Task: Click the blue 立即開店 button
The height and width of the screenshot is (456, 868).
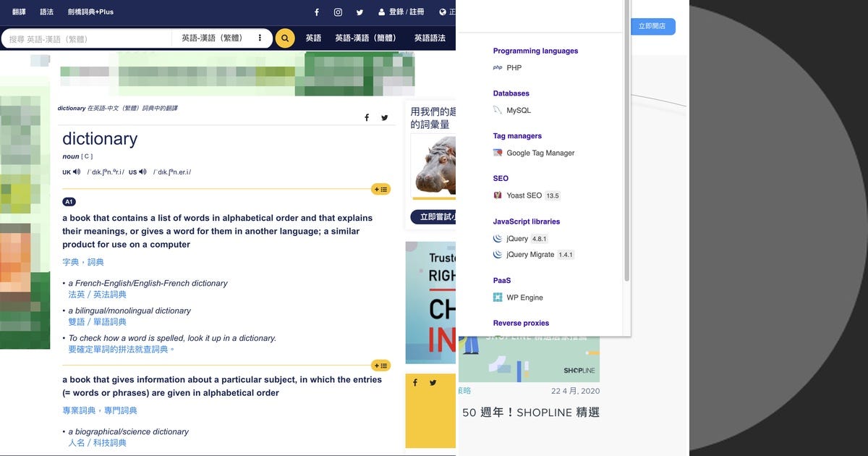Action: click(x=653, y=26)
